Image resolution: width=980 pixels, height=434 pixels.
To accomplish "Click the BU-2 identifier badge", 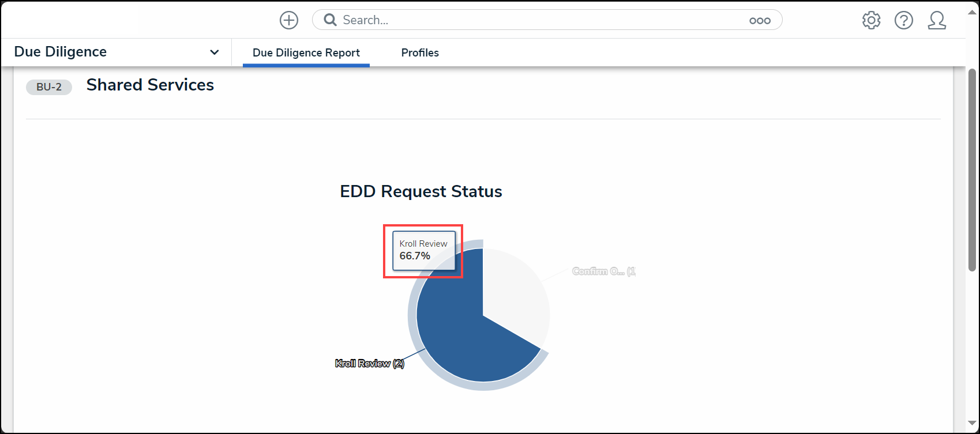I will tap(49, 87).
